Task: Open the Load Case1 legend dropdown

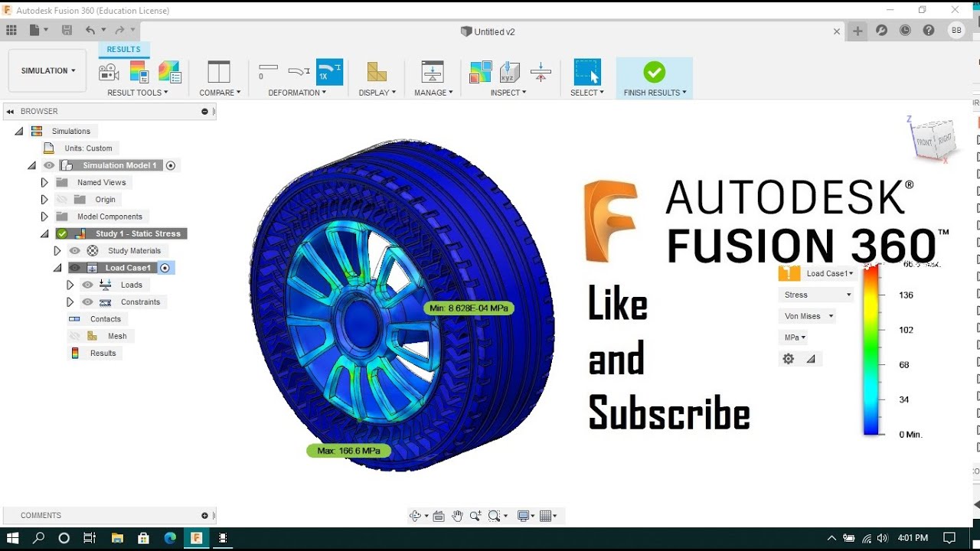Action: 830,273
